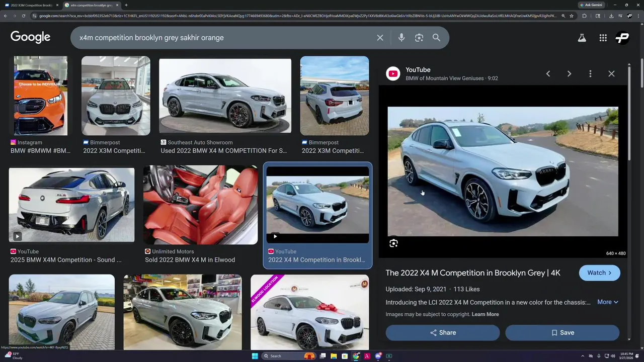Open 'Used 2022 BMW X4 M COMPETITION For S...' link
This screenshot has width=644, height=362.
click(x=223, y=151)
